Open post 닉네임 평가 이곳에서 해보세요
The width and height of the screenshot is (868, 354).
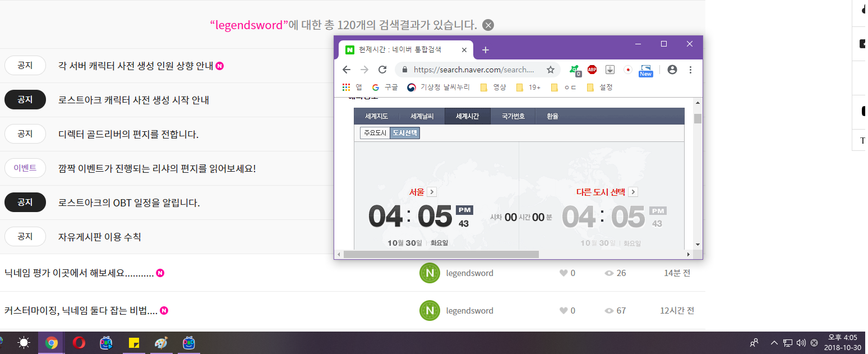point(78,273)
